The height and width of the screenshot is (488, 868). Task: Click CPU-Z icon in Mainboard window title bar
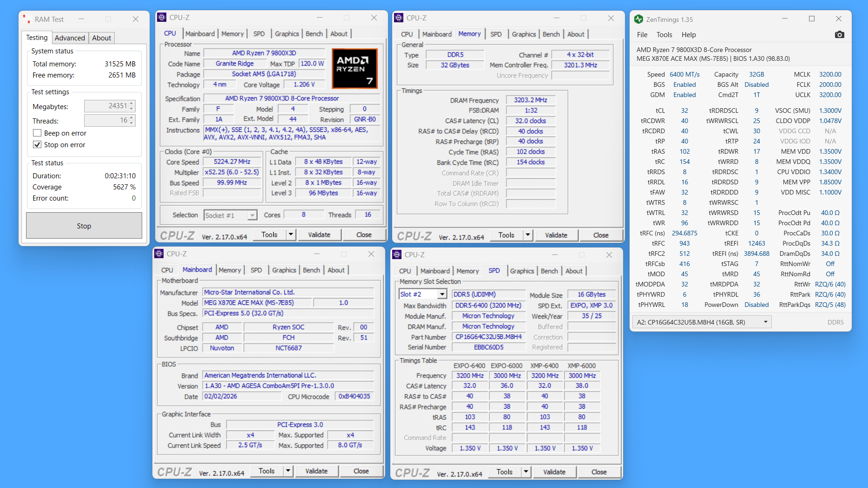(159, 254)
